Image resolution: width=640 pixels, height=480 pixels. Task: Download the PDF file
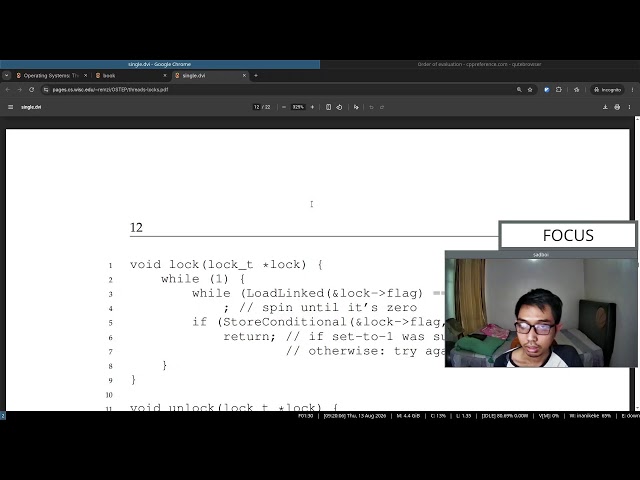(605, 107)
